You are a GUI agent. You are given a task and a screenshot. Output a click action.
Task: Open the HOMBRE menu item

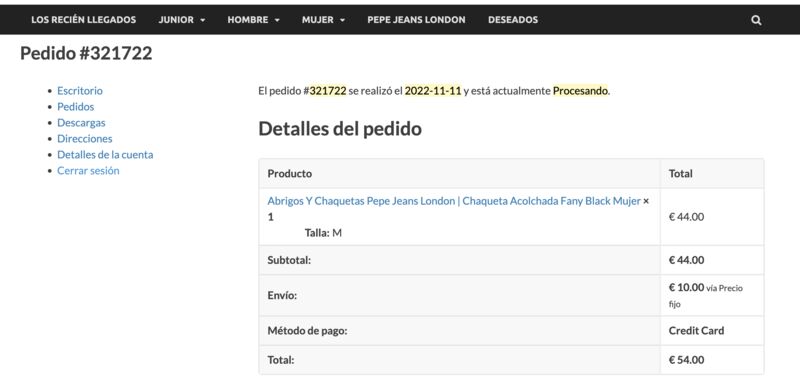[x=248, y=20]
